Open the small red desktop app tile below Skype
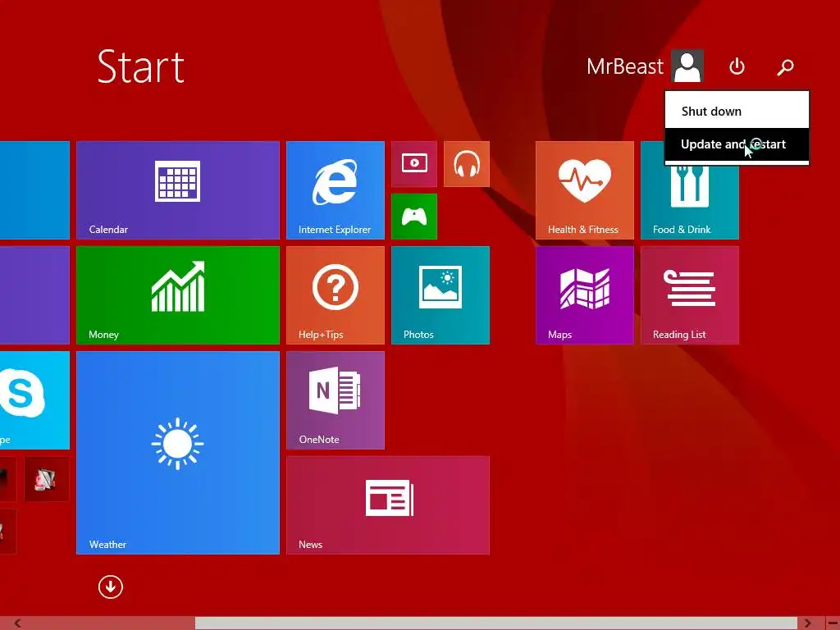 [x=47, y=479]
